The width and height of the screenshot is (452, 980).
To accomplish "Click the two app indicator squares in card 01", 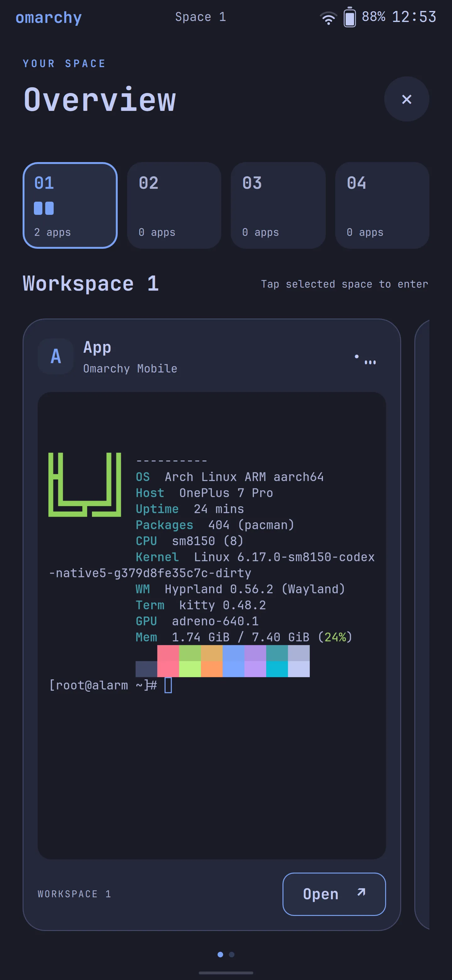I will (x=44, y=208).
